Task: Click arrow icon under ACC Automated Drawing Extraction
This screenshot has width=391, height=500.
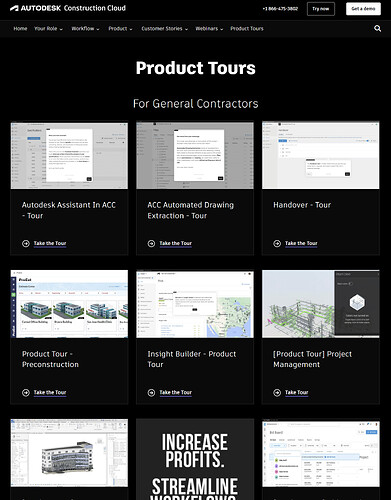Action: coord(151,244)
